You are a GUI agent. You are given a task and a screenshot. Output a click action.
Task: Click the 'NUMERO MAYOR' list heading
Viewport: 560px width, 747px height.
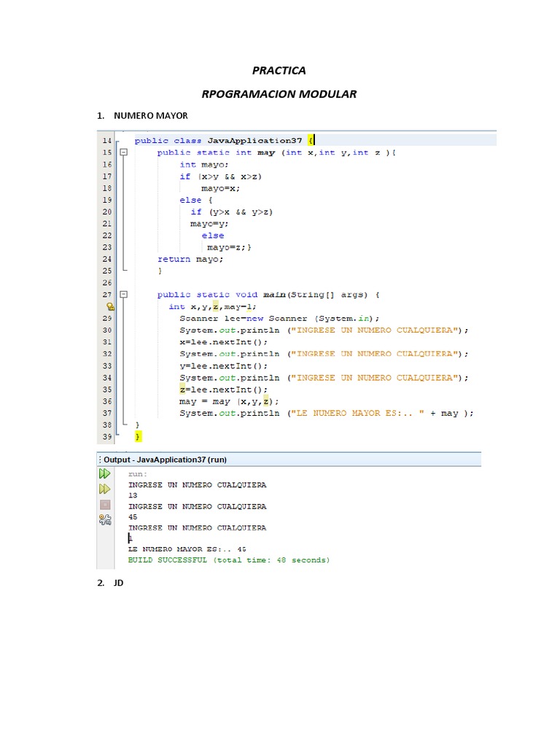click(150, 116)
